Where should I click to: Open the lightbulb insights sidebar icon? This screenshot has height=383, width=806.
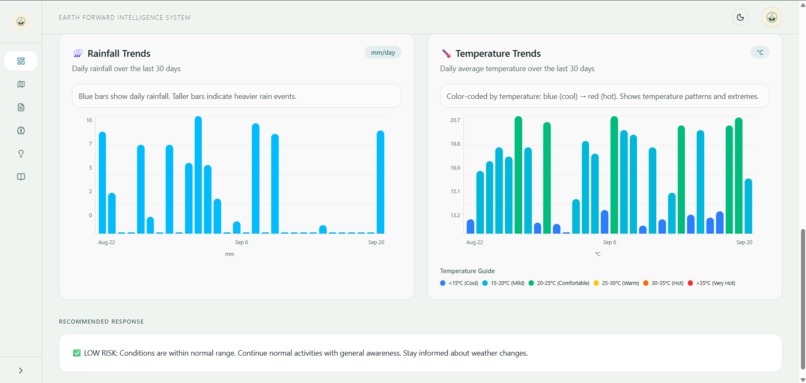point(21,154)
